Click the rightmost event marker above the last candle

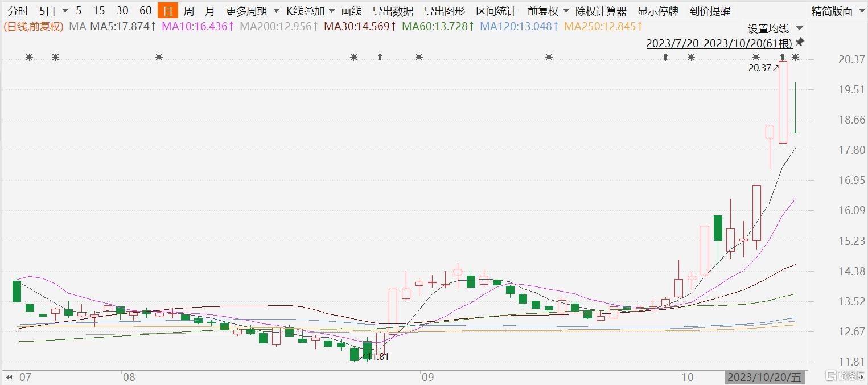pyautogui.click(x=796, y=57)
